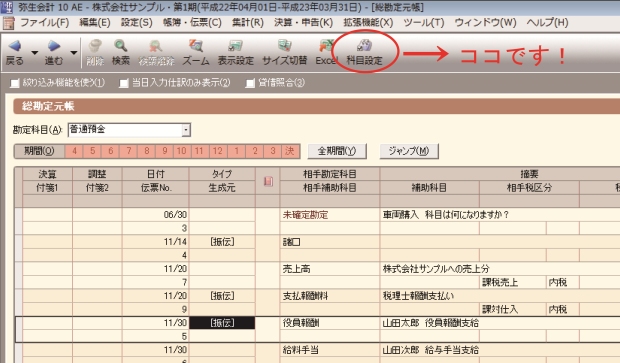
Task: Select month 8 in period bar
Action: pos(147,151)
